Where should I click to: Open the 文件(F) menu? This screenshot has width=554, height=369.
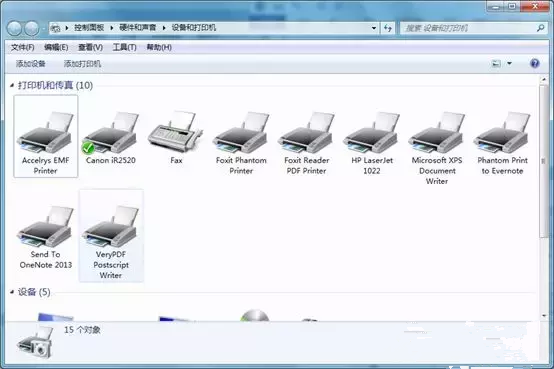23,47
